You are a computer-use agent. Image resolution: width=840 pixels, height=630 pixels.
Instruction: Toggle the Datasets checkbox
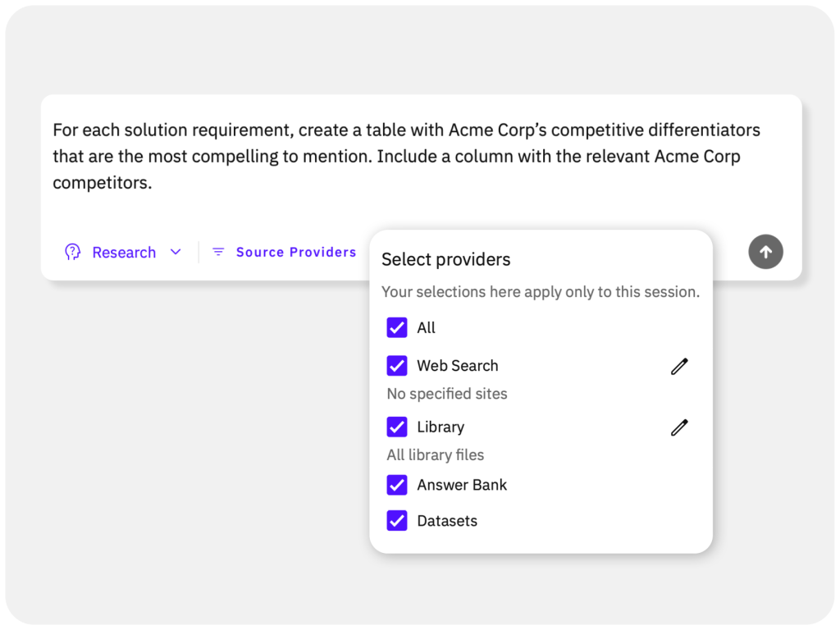(x=397, y=521)
